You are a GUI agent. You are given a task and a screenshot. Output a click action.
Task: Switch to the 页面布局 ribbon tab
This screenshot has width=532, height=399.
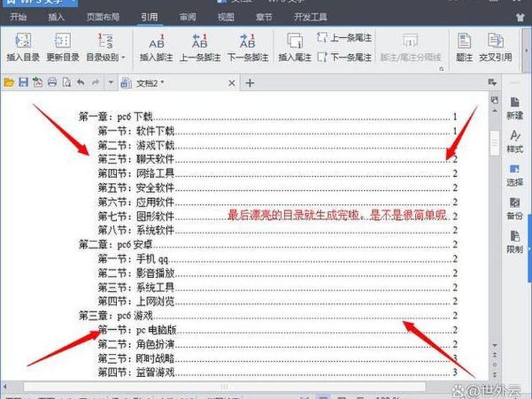103,17
